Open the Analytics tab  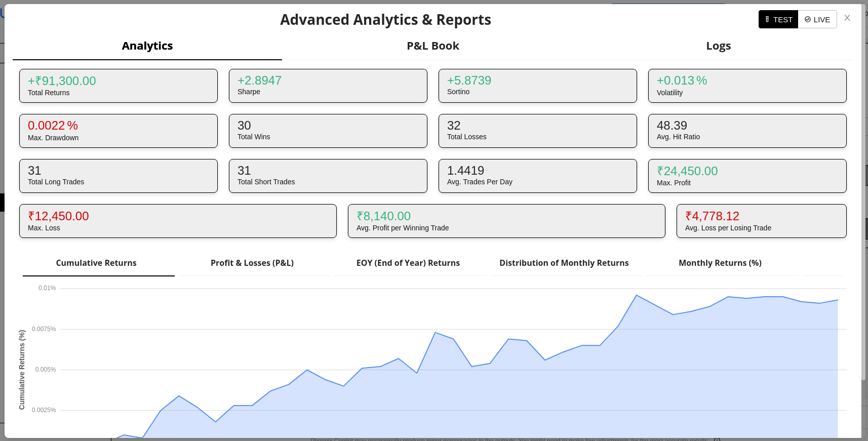(x=147, y=46)
